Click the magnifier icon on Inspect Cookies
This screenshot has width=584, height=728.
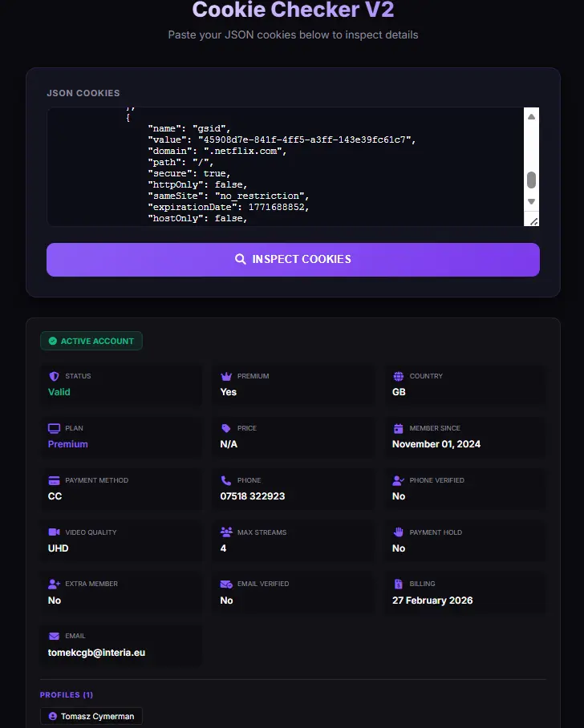240,259
